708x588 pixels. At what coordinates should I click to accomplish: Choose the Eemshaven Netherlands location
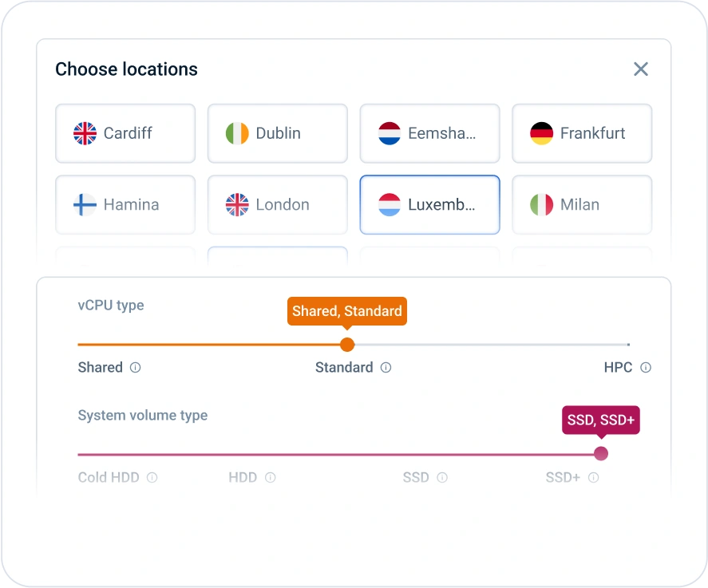click(429, 133)
